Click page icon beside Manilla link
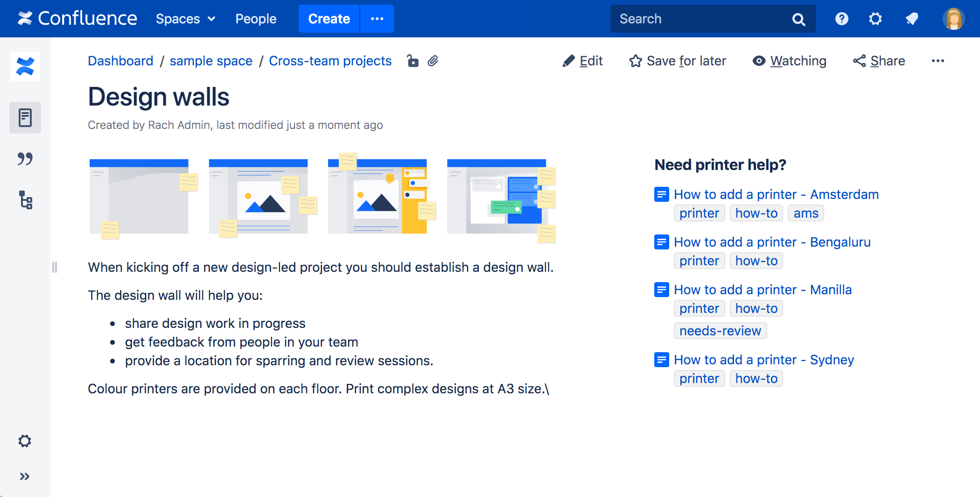The image size is (980, 497). point(661,290)
